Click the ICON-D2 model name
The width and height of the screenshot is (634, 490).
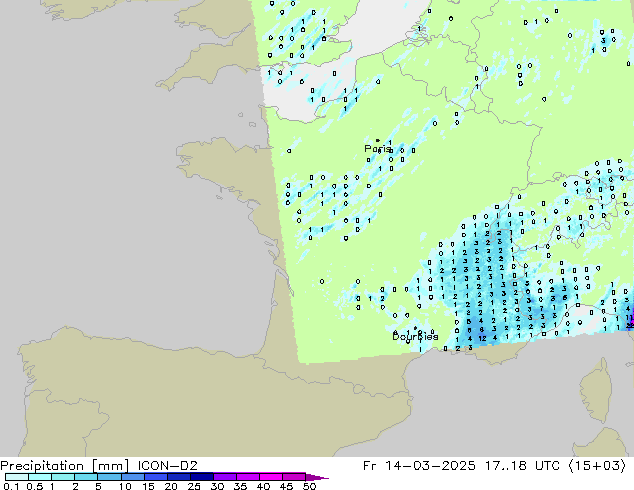tap(167, 466)
